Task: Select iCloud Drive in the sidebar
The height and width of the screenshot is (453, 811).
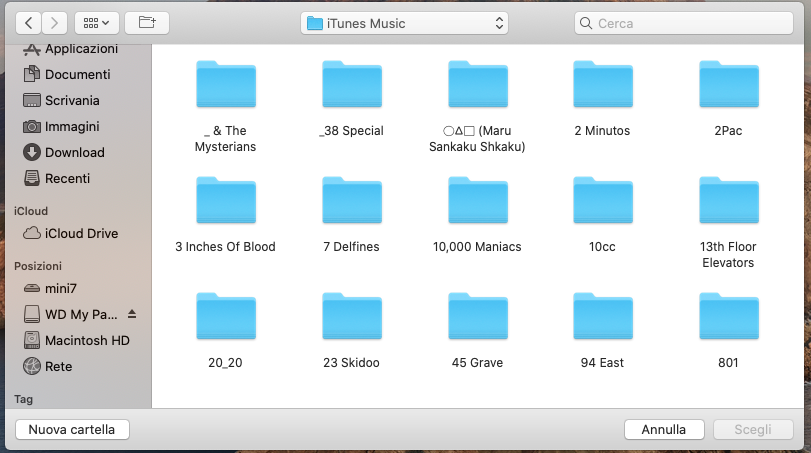Action: [x=71, y=233]
